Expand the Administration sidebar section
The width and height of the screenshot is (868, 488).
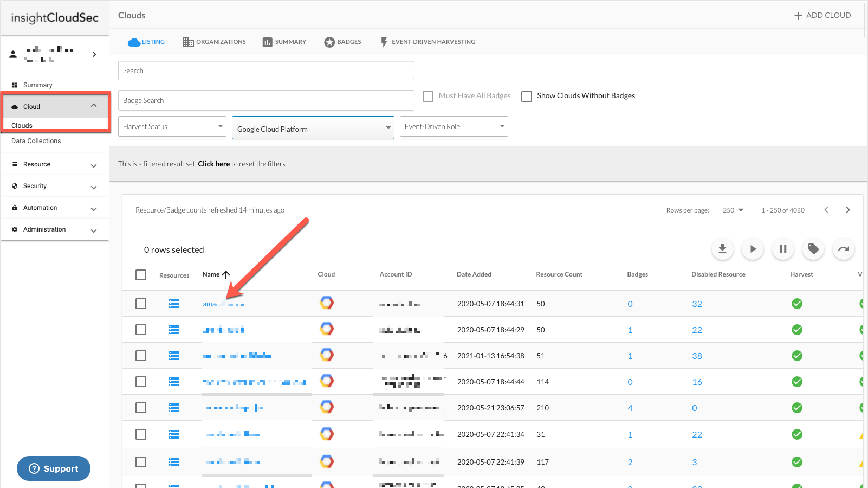94,230
